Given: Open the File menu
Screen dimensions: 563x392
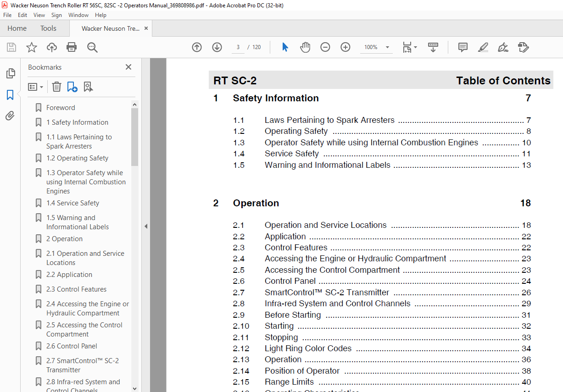Looking at the screenshot, I should click(7, 15).
